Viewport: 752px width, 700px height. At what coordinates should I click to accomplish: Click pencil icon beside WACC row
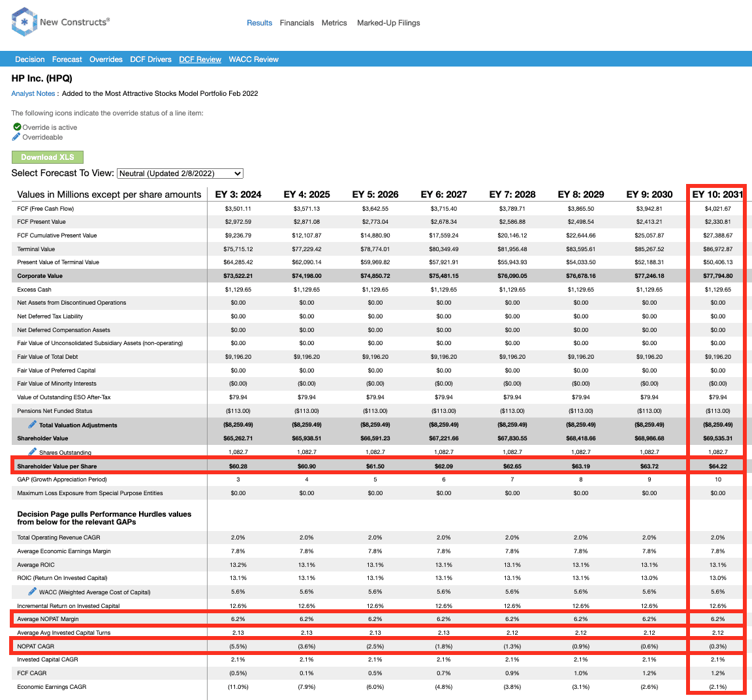32,591
